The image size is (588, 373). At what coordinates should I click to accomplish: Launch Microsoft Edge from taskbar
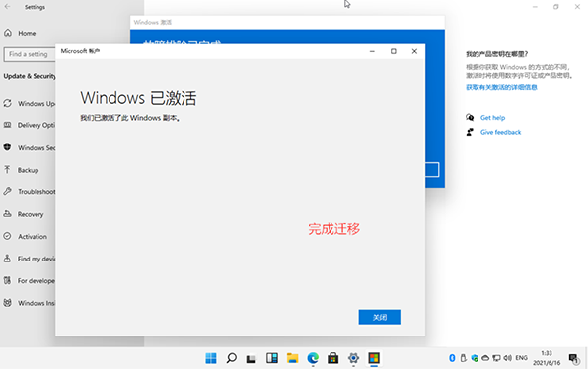tap(313, 358)
